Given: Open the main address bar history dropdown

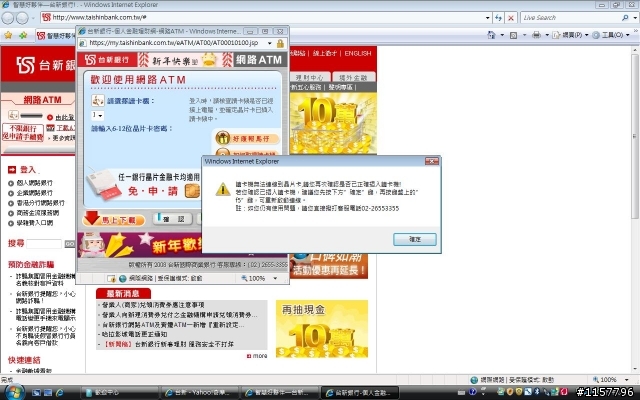Looking at the screenshot, I should pos(487,18).
